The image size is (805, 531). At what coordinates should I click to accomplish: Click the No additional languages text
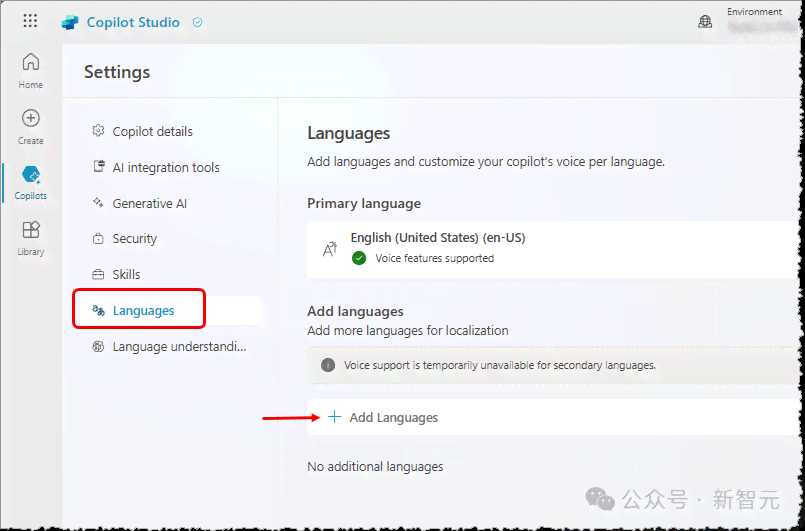click(x=375, y=466)
